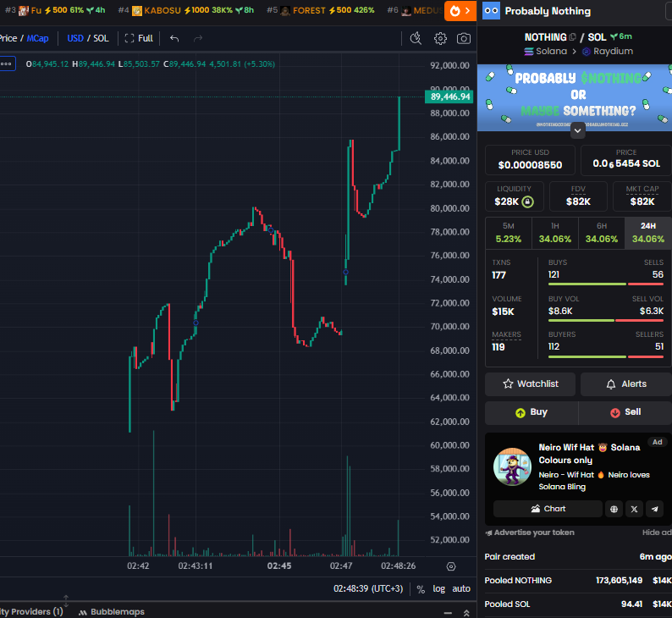672x618 pixels.
Task: Switch chart to Price view
Action: tap(8, 38)
